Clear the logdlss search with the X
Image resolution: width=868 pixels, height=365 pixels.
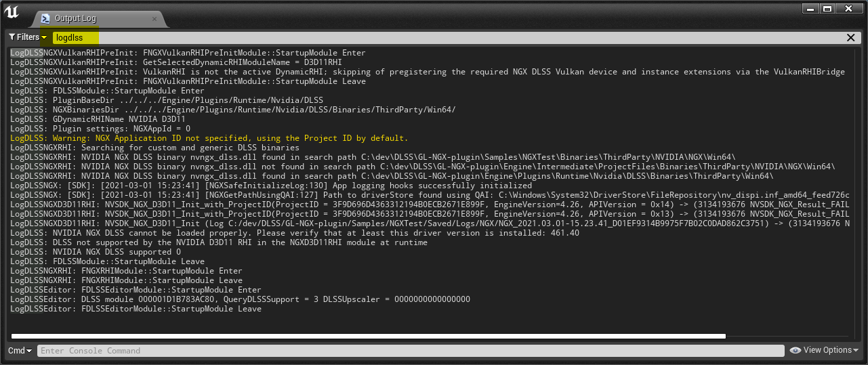point(851,38)
